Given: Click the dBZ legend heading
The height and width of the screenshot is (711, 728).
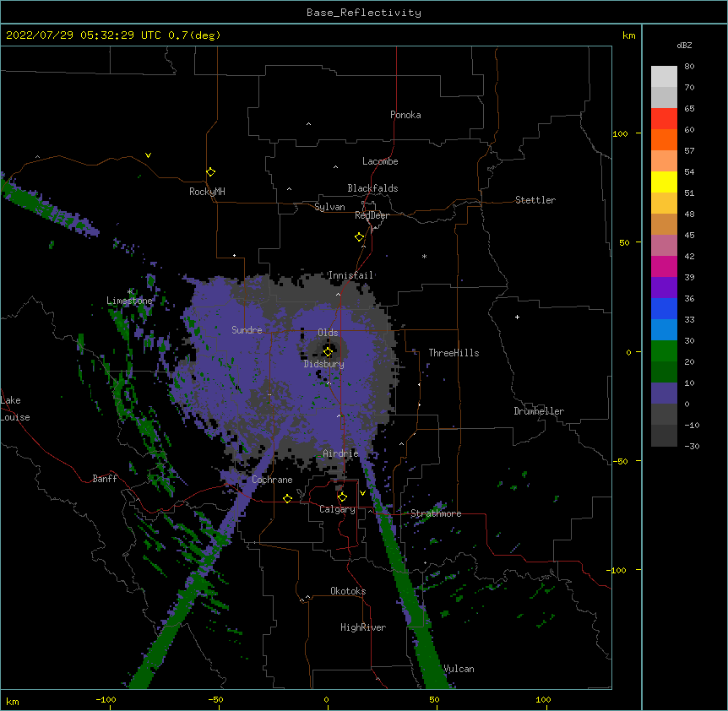Looking at the screenshot, I should point(684,46).
